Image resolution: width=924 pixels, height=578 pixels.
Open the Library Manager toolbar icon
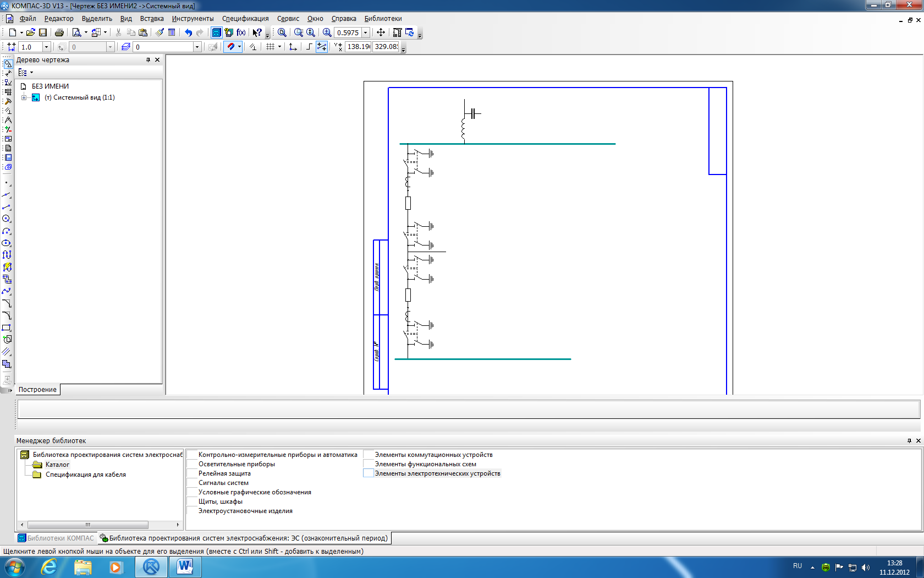[217, 32]
